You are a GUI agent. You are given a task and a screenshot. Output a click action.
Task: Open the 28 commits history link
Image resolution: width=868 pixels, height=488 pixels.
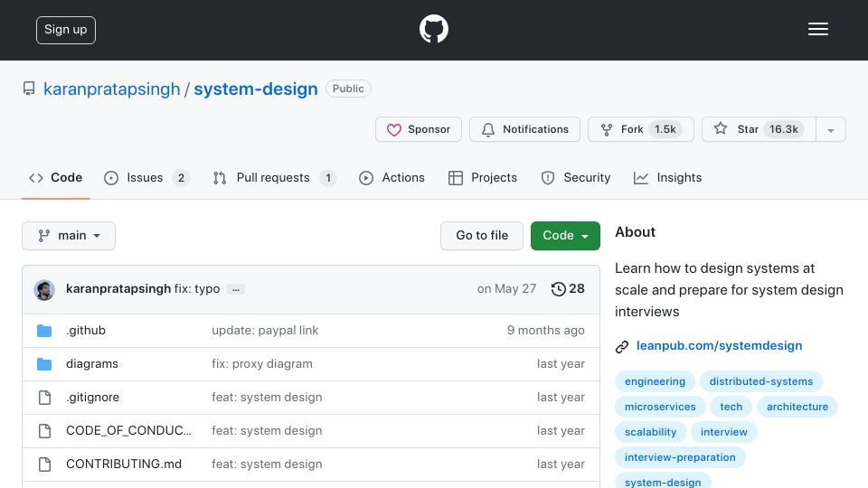click(x=568, y=289)
